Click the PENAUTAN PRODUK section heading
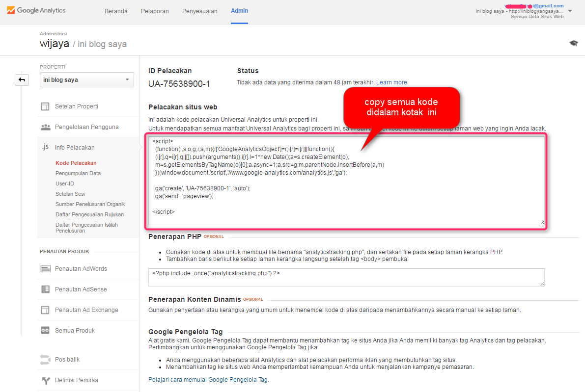Image resolution: width=585 pixels, height=392 pixels. 64,252
